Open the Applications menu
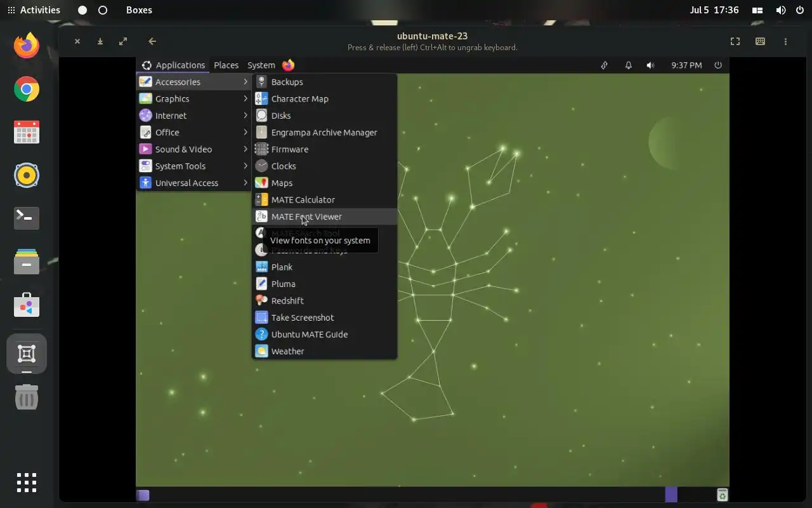Image resolution: width=812 pixels, height=508 pixels. tap(173, 65)
